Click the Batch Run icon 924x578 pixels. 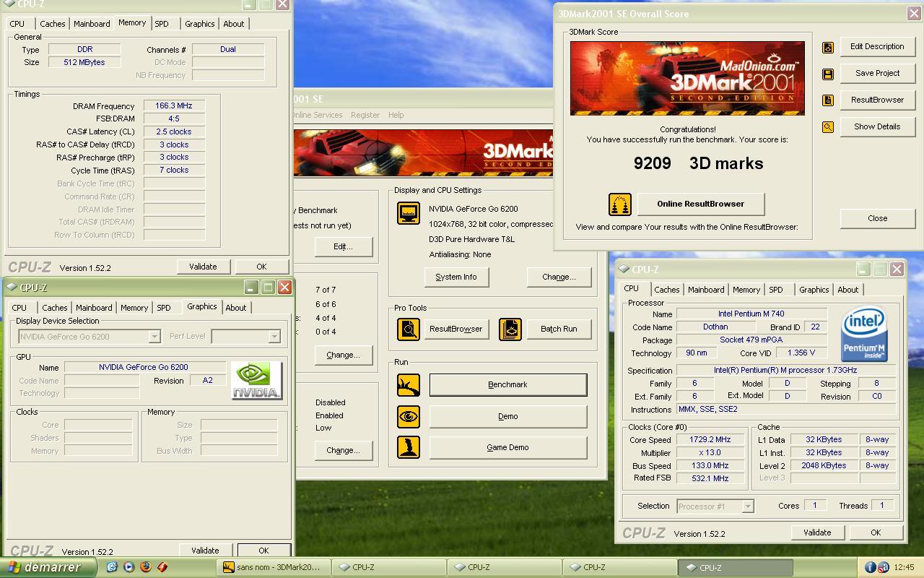(x=510, y=329)
